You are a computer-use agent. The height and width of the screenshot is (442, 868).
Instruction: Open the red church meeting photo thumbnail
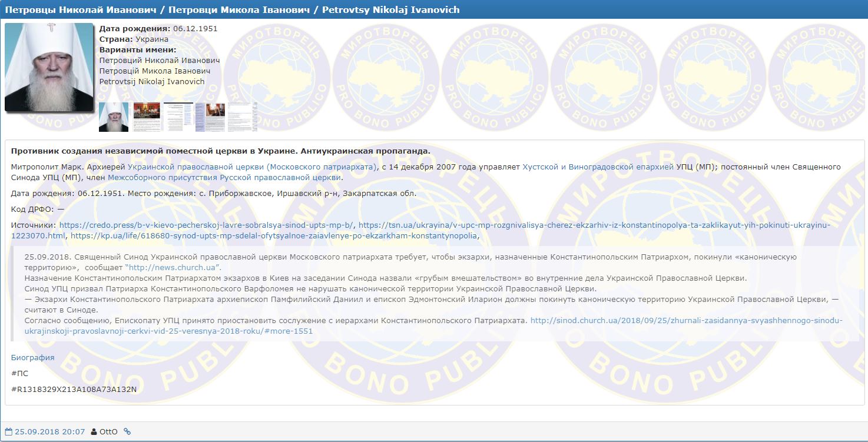[x=147, y=115]
